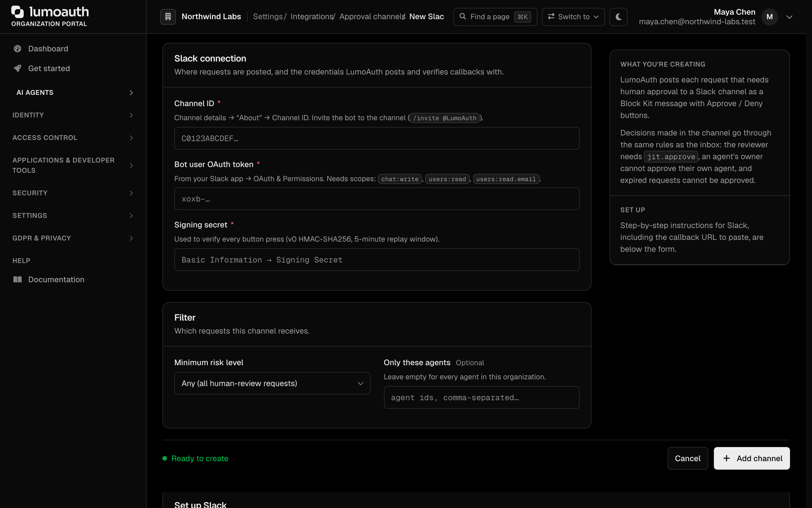Focus the Channel ID field
Image resolution: width=812 pixels, height=508 pixels.
coord(376,138)
